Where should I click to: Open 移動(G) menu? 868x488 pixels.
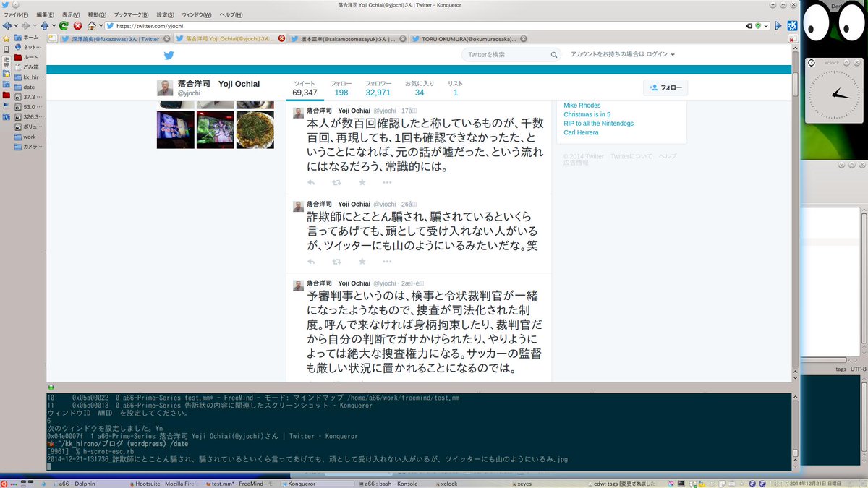pyautogui.click(x=97, y=14)
